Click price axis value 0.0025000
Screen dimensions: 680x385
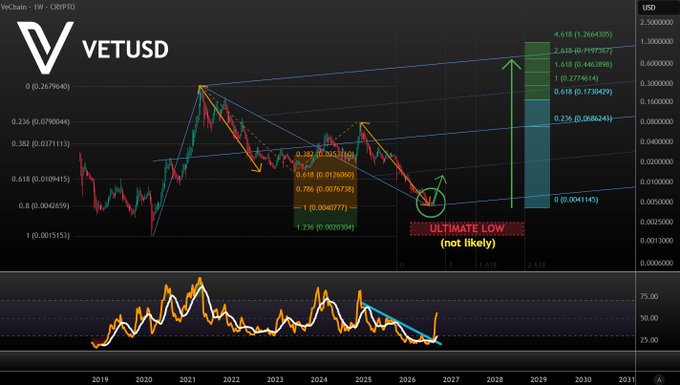click(657, 222)
